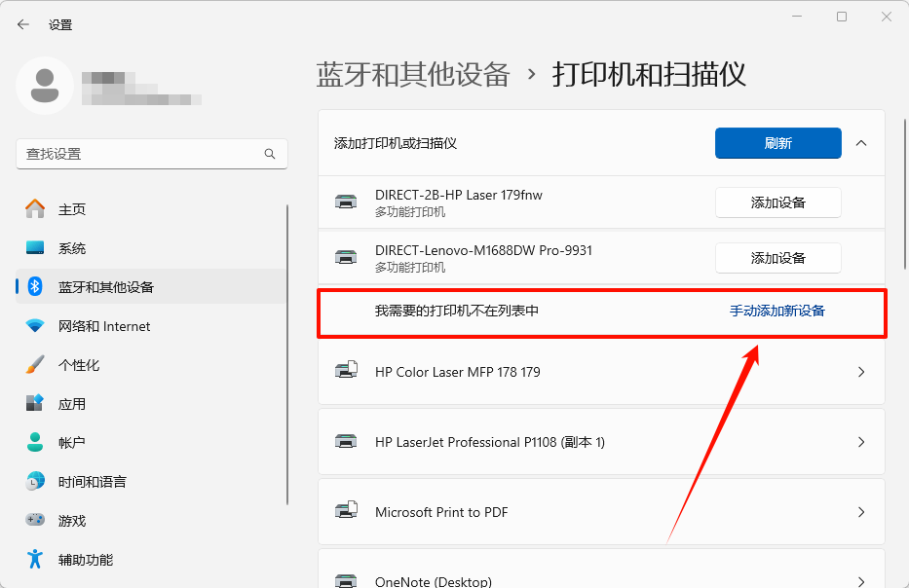Viewport: 909px width, 588px height.
Task: Collapse the 添加打印机或扫描仪 section
Action: click(x=860, y=143)
